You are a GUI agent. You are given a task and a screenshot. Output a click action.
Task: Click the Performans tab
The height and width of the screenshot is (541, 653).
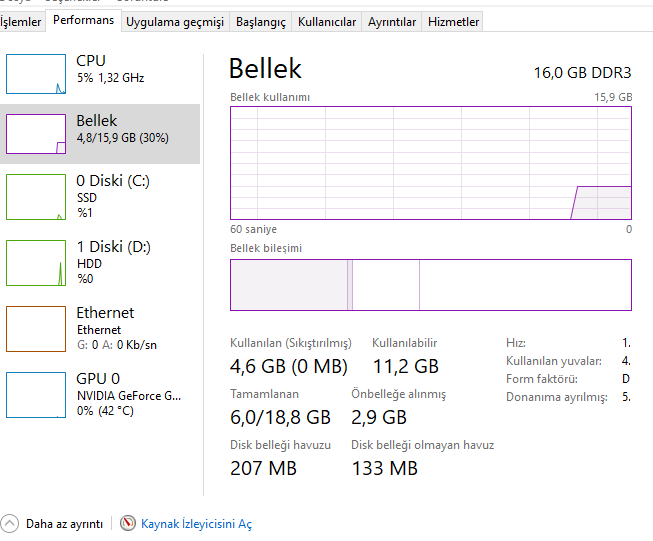point(83,20)
